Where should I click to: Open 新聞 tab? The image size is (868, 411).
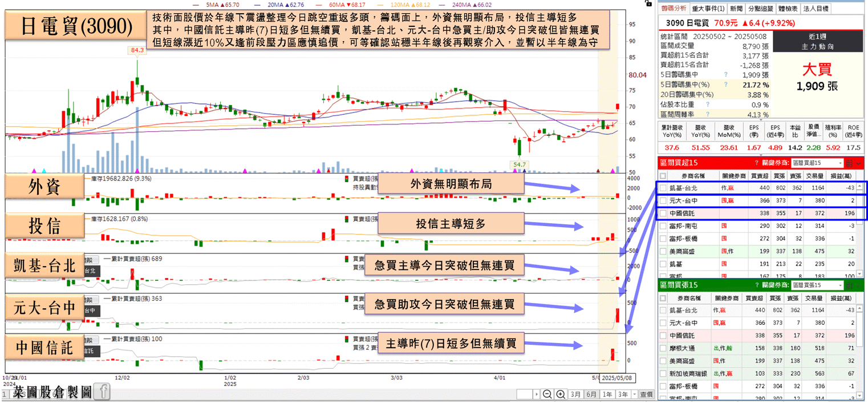point(736,9)
